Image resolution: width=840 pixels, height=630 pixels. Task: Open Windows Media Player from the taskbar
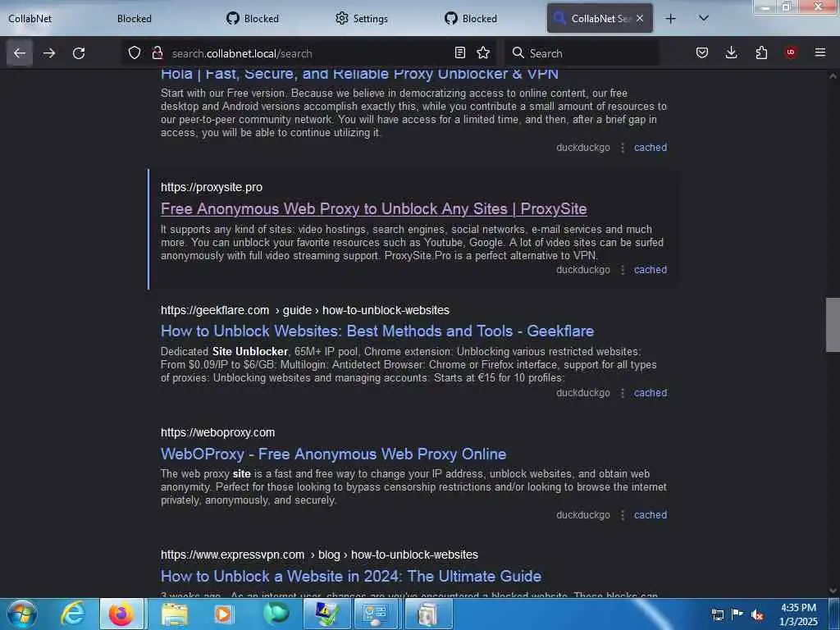pyautogui.click(x=223, y=614)
